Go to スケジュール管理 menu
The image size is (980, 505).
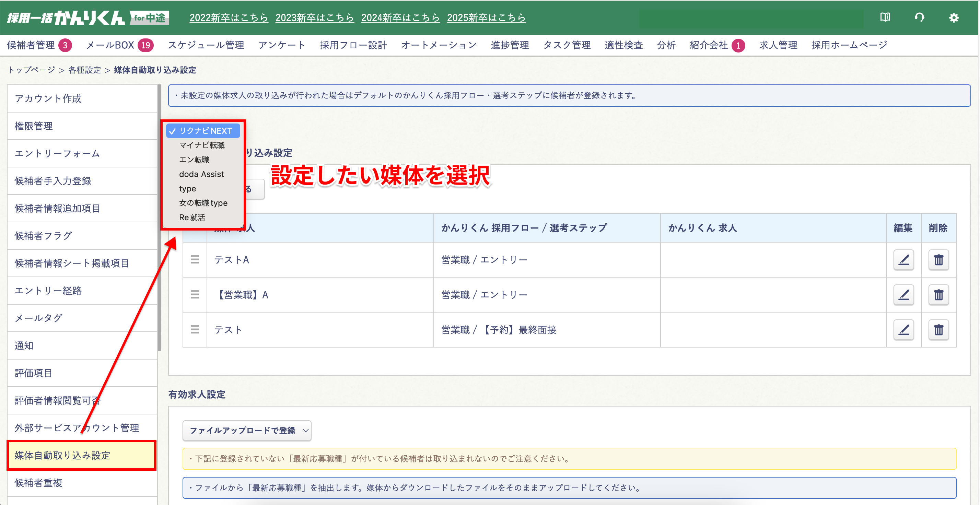tap(206, 45)
